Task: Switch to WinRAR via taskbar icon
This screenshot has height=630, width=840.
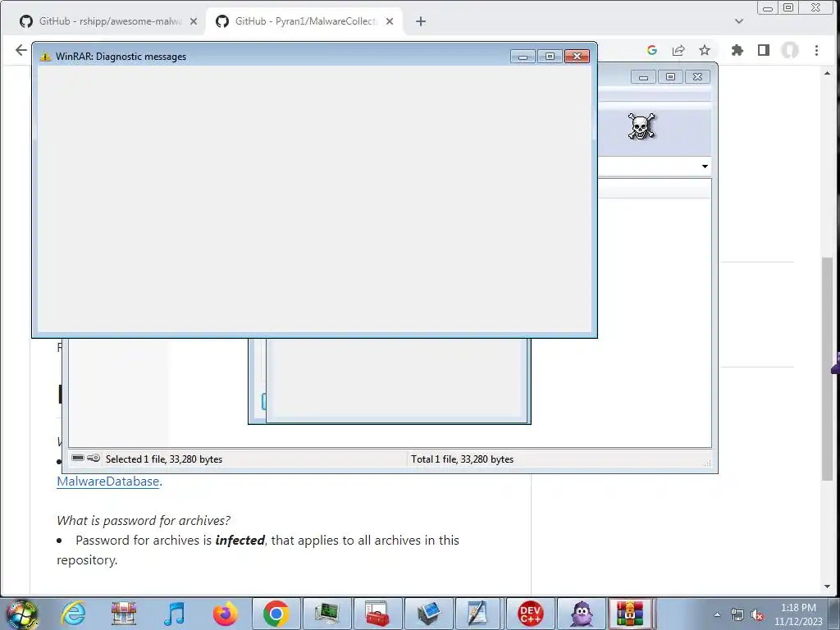Action: (x=629, y=614)
